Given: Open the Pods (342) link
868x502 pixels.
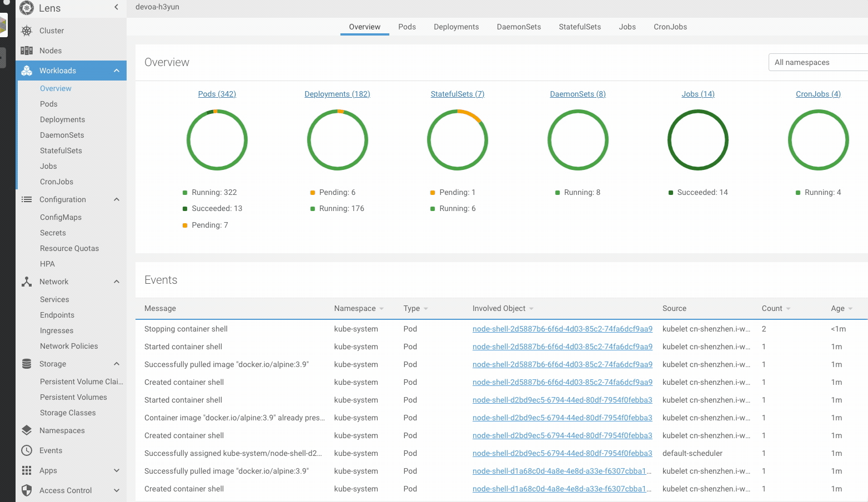Looking at the screenshot, I should point(217,94).
